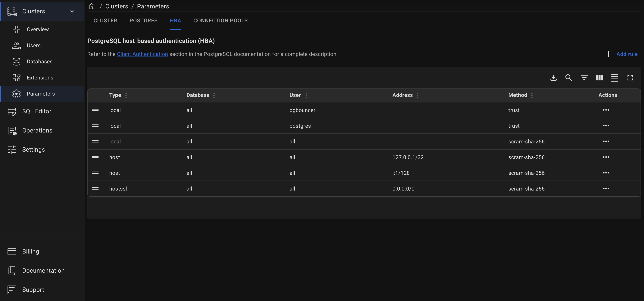Click the ::1/128 address cell
The width and height of the screenshot is (644, 301).
(x=401, y=173)
